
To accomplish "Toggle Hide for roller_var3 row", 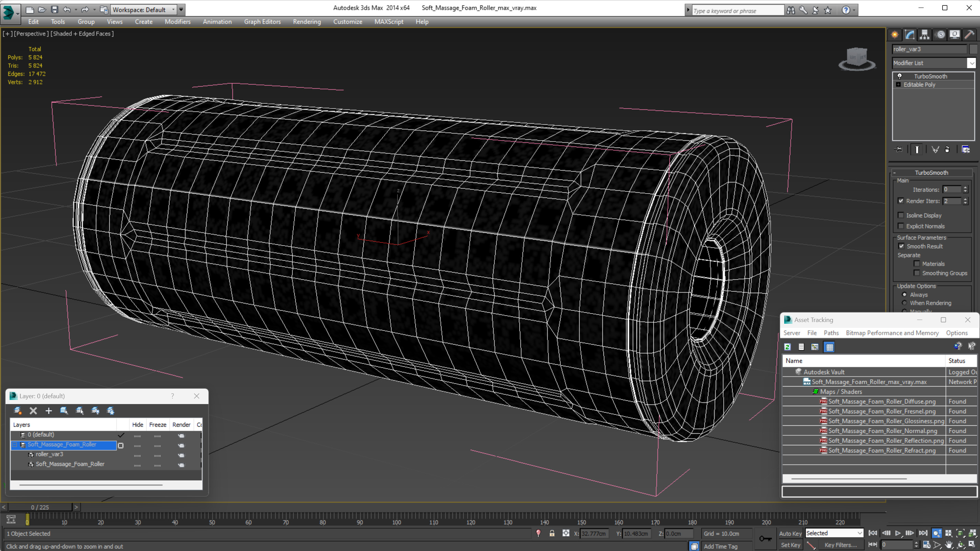I will pyautogui.click(x=137, y=455).
